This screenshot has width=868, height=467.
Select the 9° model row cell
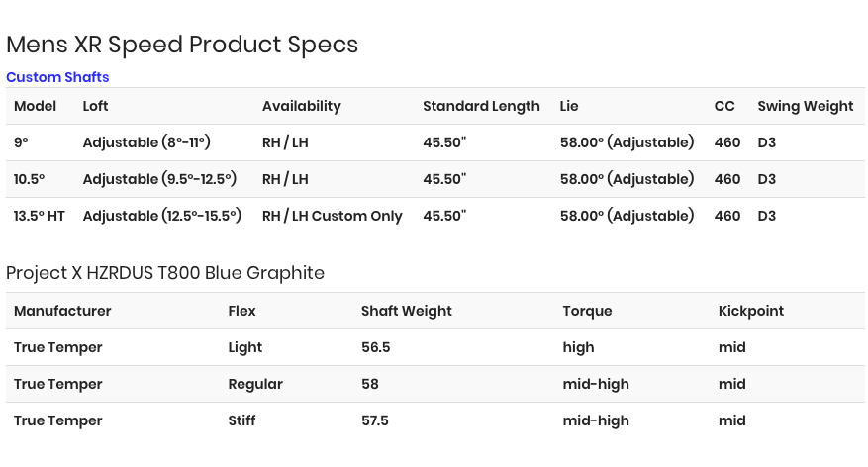coord(21,142)
